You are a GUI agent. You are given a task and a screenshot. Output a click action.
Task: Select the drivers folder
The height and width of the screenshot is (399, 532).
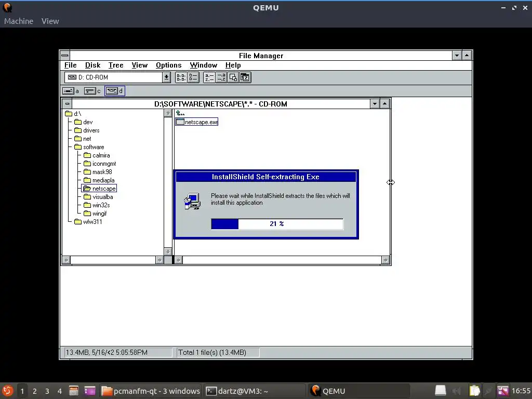coord(87,130)
